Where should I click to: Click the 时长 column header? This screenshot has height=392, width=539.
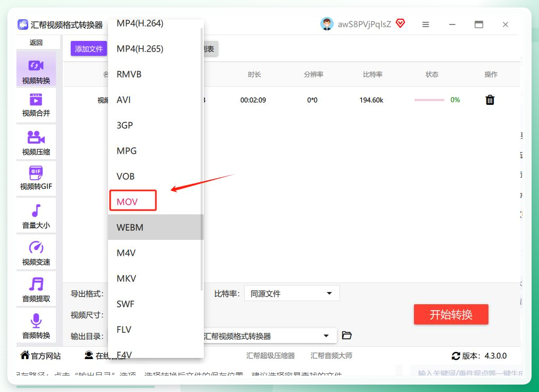coord(254,74)
